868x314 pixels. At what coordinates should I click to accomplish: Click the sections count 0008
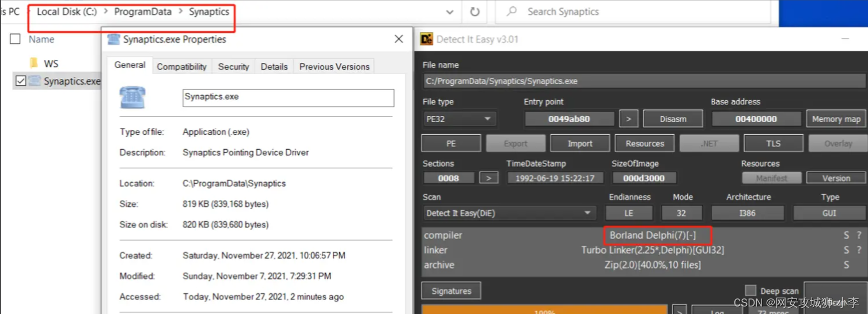click(x=449, y=178)
